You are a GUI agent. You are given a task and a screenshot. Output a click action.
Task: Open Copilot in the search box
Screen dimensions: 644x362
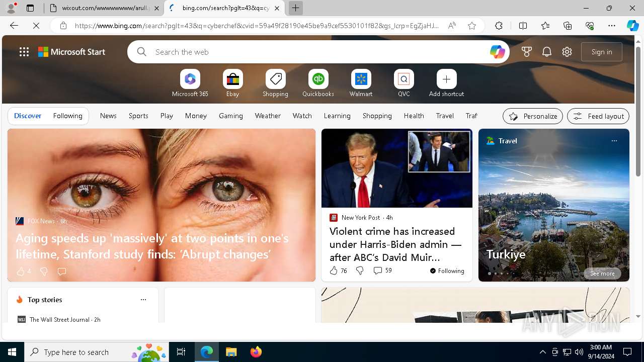[x=497, y=52]
